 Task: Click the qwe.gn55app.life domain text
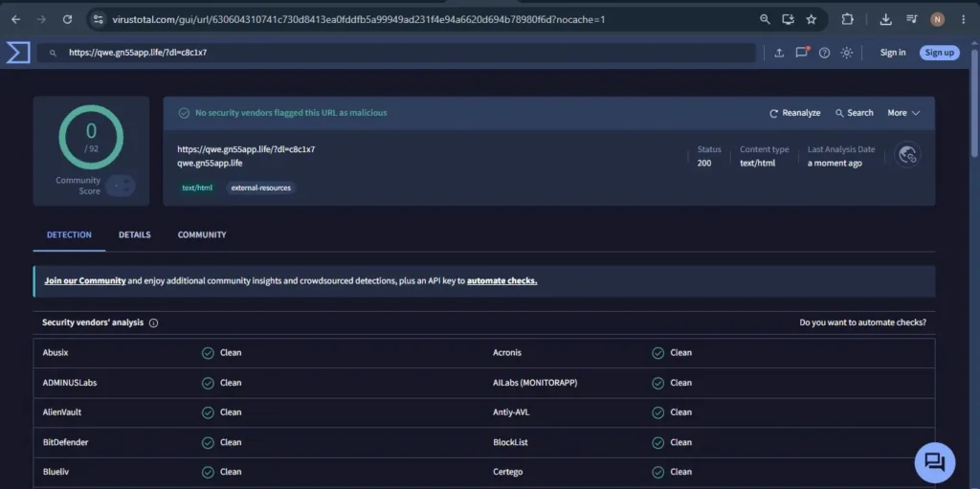[x=210, y=164]
